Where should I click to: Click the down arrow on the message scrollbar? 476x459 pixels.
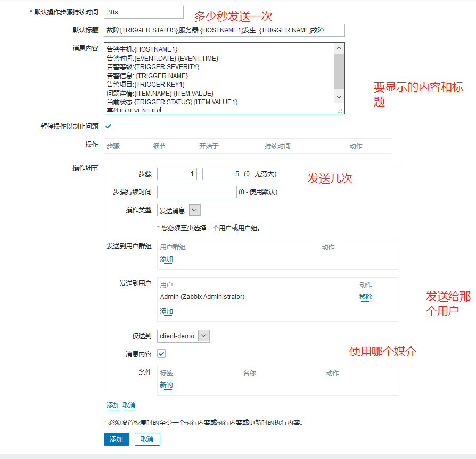339,97
